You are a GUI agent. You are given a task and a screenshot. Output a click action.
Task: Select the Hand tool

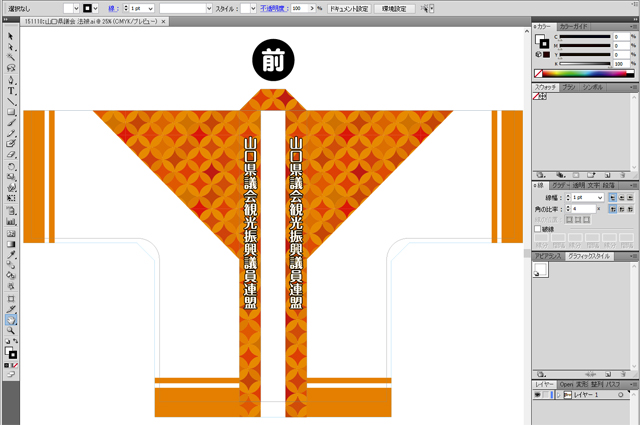[11, 320]
